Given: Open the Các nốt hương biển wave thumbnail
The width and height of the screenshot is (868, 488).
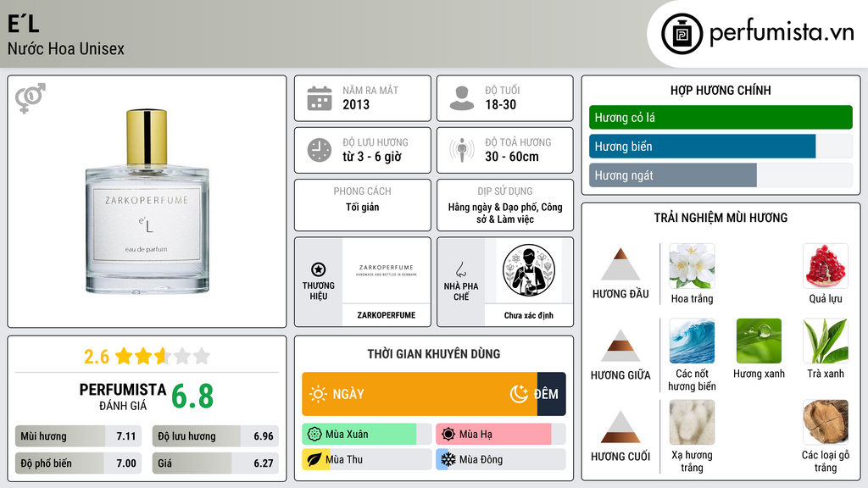Looking at the screenshot, I should tap(692, 341).
